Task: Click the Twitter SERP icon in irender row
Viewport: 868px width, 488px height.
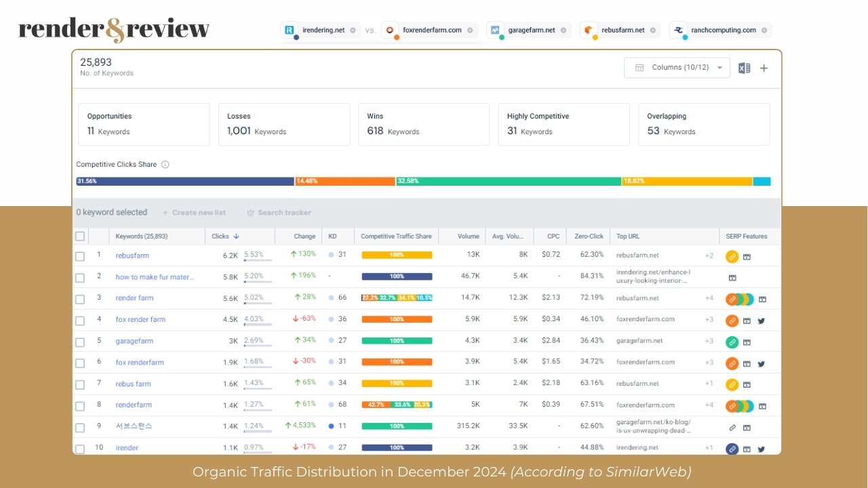Action: point(761,449)
